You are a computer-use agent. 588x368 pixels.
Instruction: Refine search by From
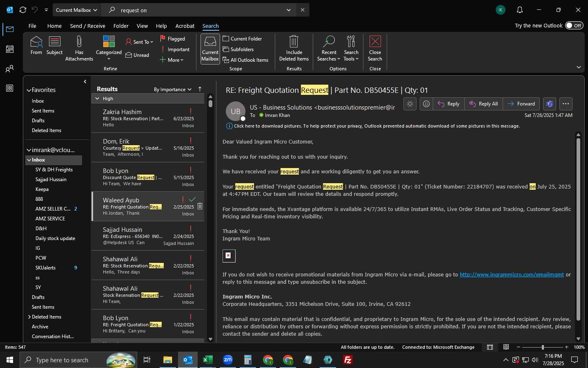pos(36,45)
